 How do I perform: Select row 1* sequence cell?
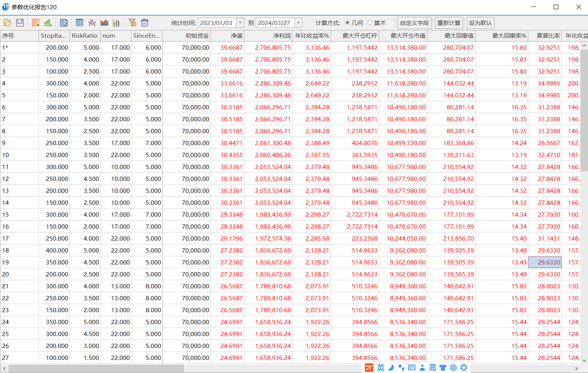[x=19, y=48]
